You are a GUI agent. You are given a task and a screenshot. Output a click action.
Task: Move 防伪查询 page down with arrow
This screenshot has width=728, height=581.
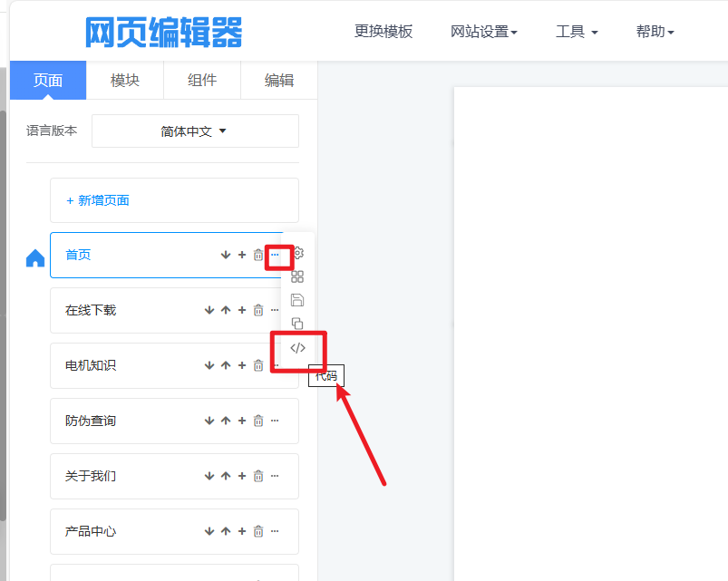(209, 421)
